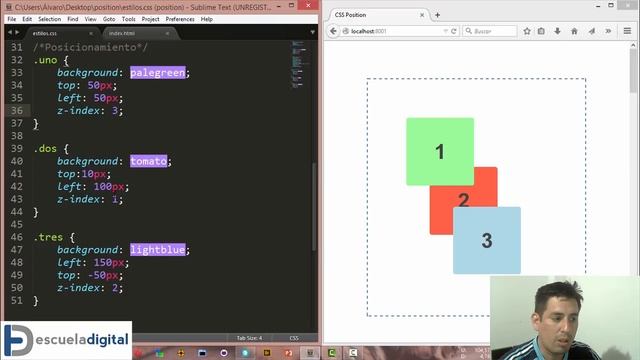
Task: Open the red circle taskbar icon
Action: 138,353
